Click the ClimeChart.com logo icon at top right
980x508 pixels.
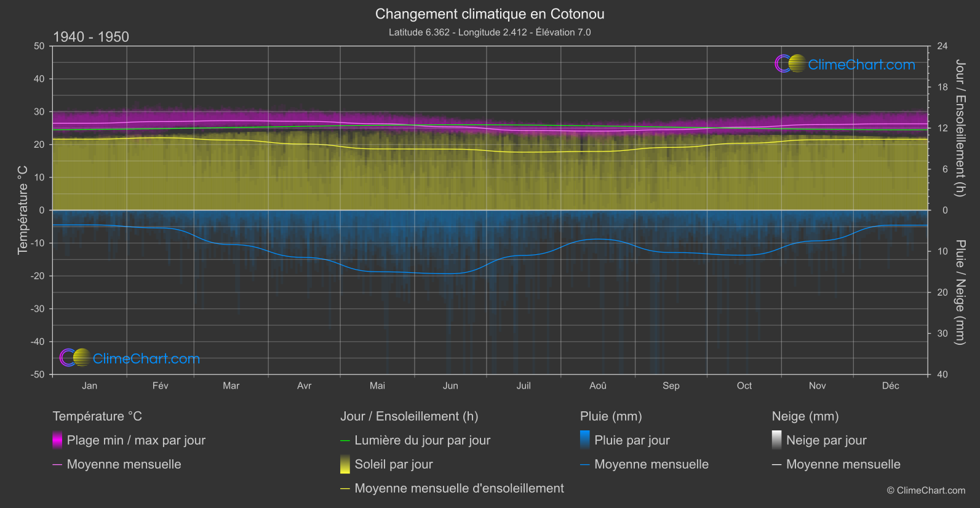click(791, 63)
